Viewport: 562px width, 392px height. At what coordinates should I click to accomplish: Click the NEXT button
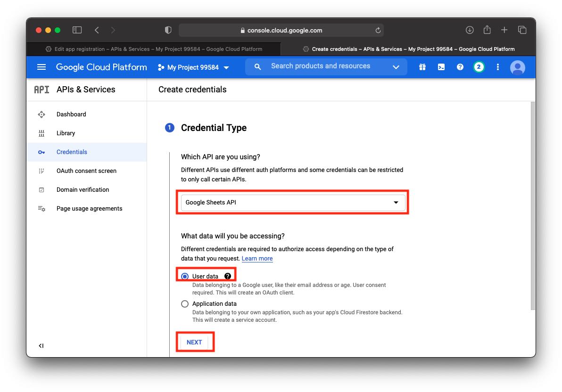194,342
